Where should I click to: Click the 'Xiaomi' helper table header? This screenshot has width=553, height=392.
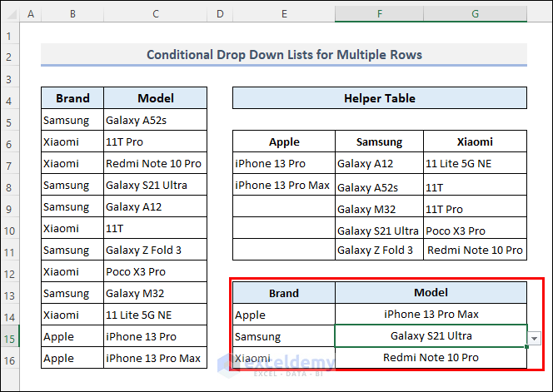[475, 141]
